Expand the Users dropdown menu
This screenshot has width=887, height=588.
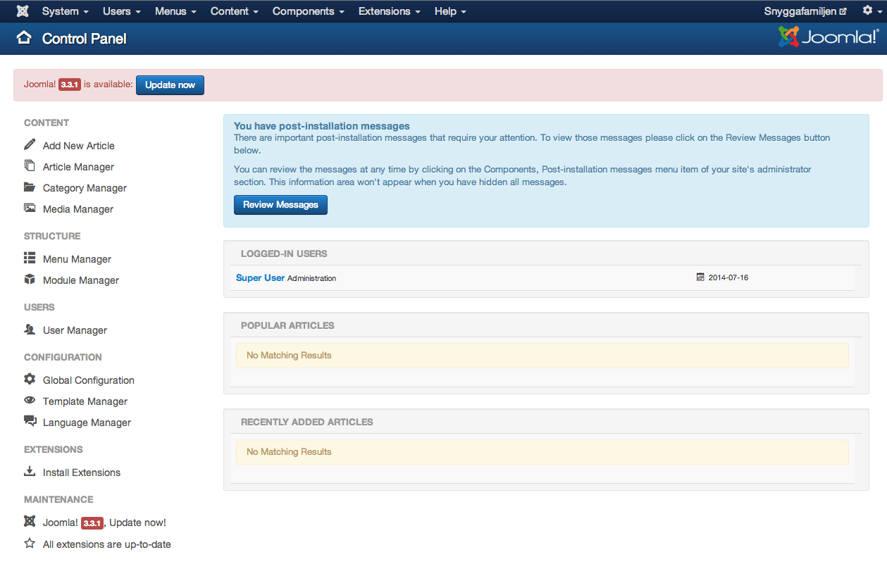[x=122, y=11]
